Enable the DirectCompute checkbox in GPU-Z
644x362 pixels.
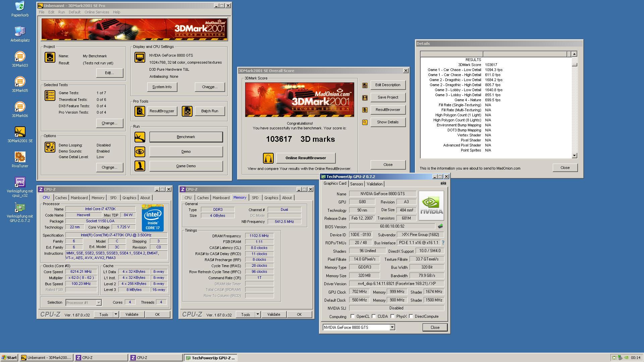411,316
